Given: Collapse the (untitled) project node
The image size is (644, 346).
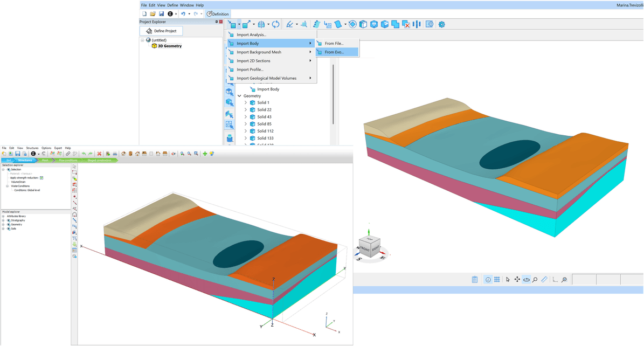Looking at the screenshot, I should coord(142,40).
